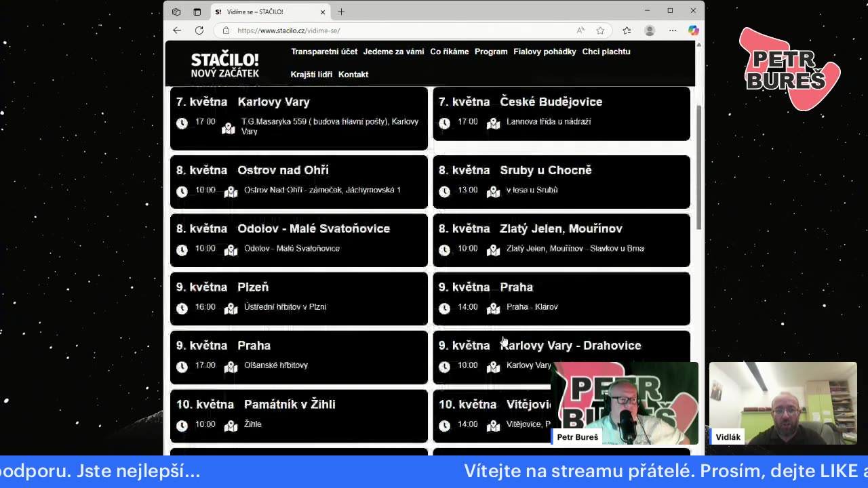The width and height of the screenshot is (868, 488).
Task: Click the Petr Bureš logo in corner
Action: point(789,69)
